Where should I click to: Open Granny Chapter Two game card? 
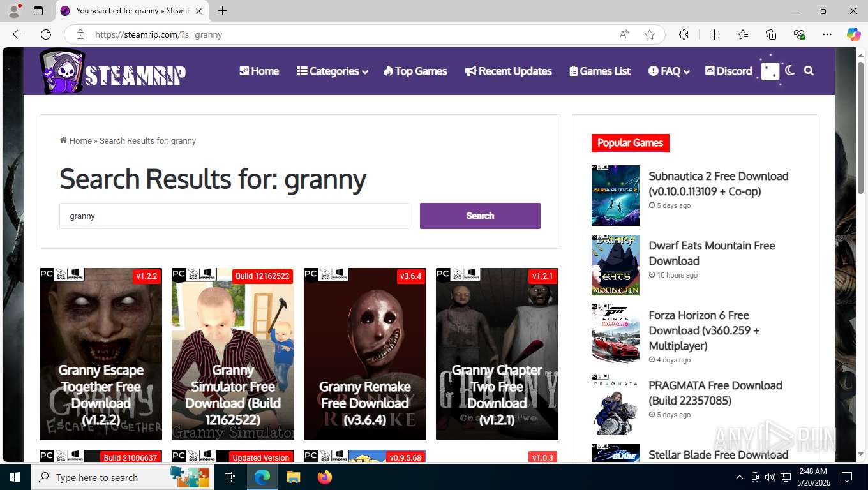[x=497, y=354]
